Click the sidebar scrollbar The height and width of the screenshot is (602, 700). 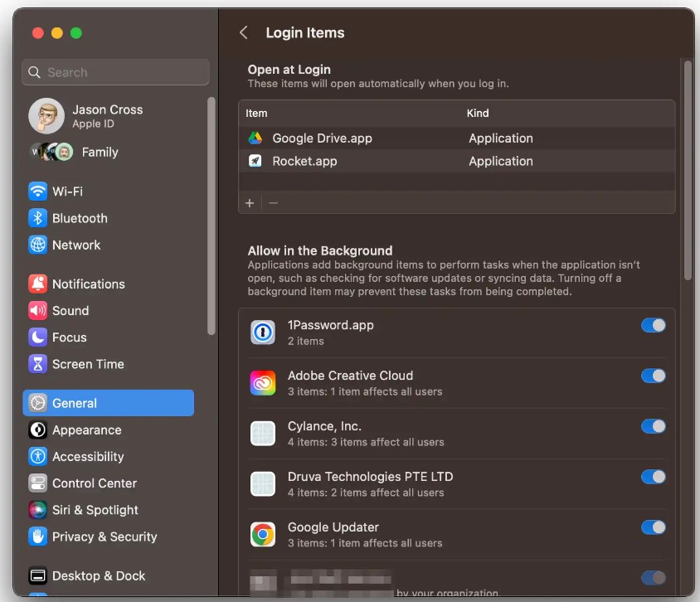[x=211, y=216]
